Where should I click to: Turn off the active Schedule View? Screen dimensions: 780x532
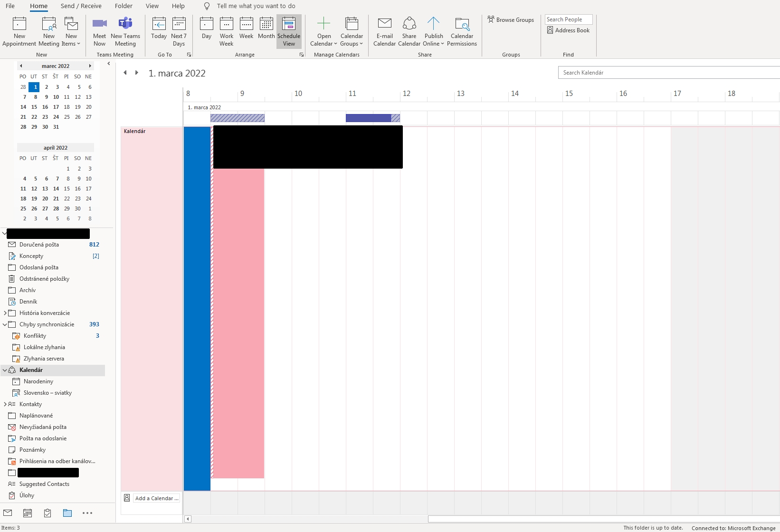coord(288,31)
